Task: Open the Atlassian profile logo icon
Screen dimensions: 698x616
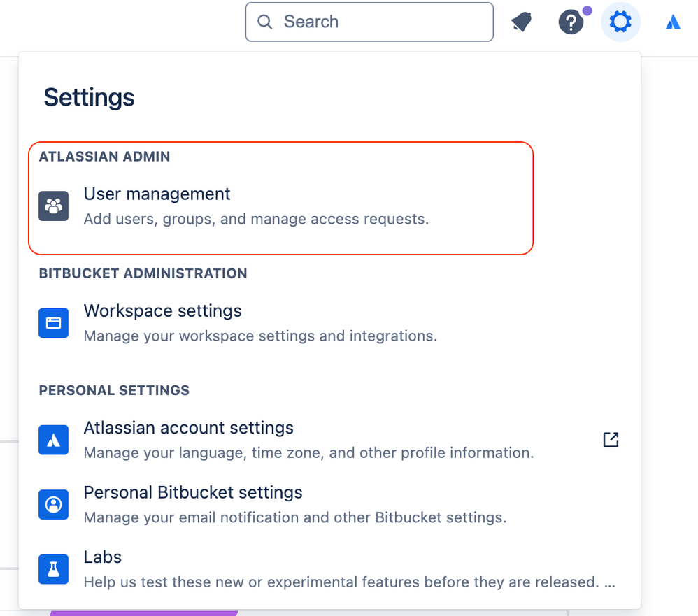Action: click(673, 22)
